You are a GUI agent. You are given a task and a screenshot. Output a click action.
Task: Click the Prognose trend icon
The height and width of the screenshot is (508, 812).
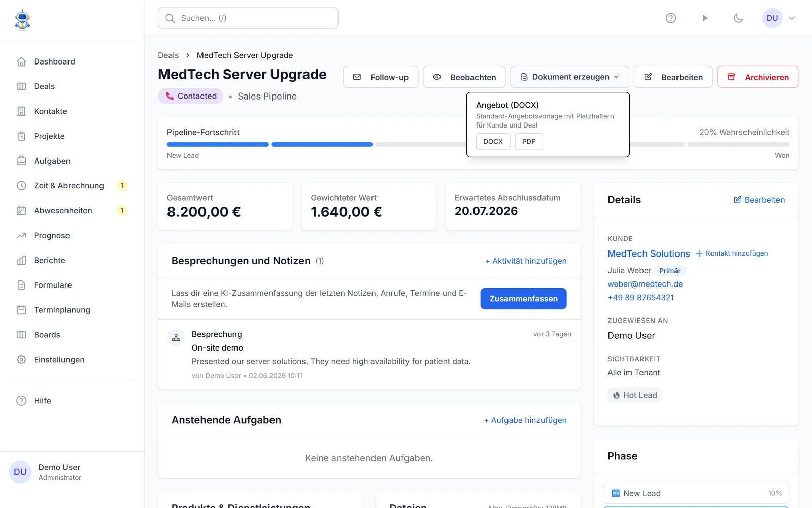click(x=21, y=236)
